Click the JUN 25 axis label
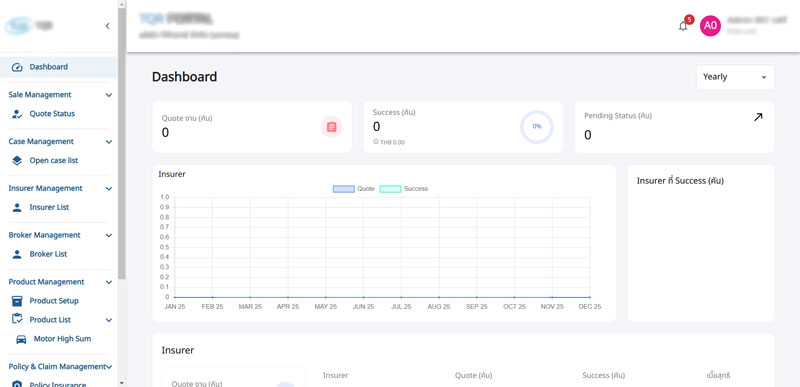Image resolution: width=800 pixels, height=387 pixels. tap(363, 307)
